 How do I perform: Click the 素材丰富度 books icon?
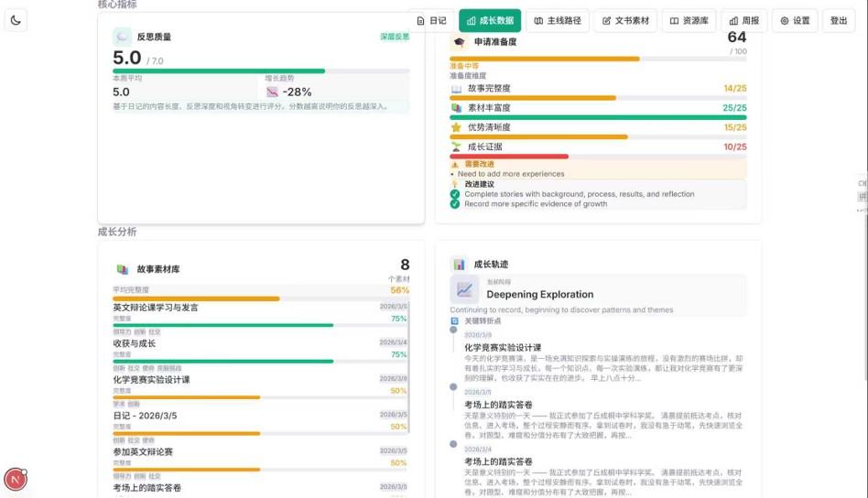pyautogui.click(x=456, y=108)
